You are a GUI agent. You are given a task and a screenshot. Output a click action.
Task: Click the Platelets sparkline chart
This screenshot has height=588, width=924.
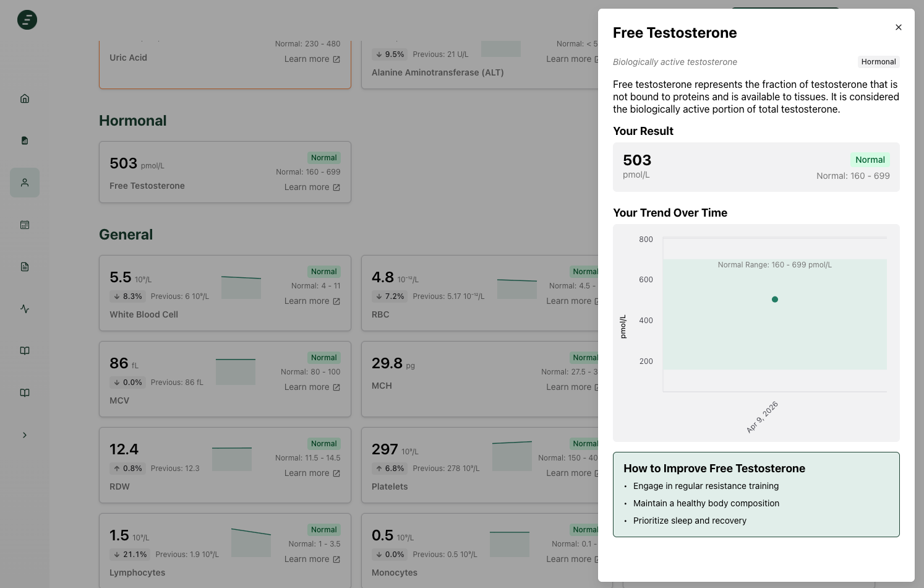point(512,456)
